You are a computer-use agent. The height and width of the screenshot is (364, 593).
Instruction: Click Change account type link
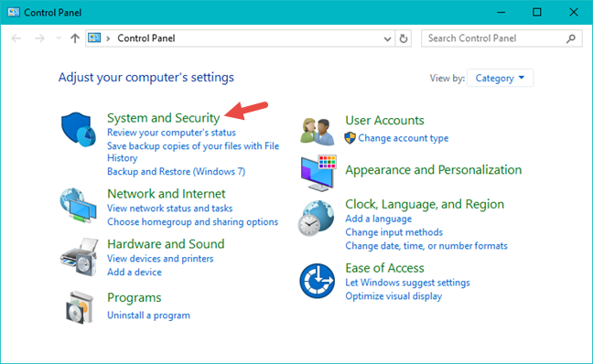(404, 138)
